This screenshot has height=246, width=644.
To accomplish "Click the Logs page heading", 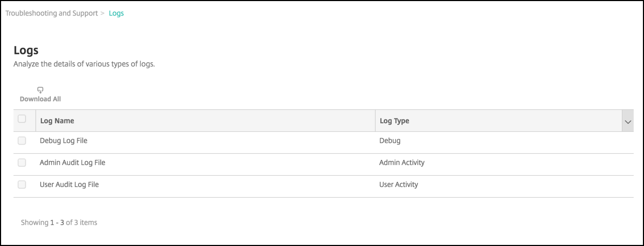I will (26, 51).
